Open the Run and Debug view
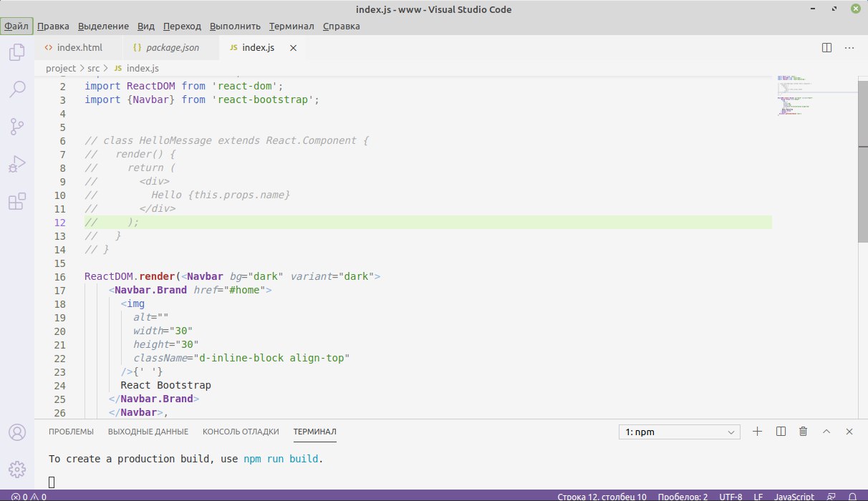The height and width of the screenshot is (501, 868). coord(16,165)
